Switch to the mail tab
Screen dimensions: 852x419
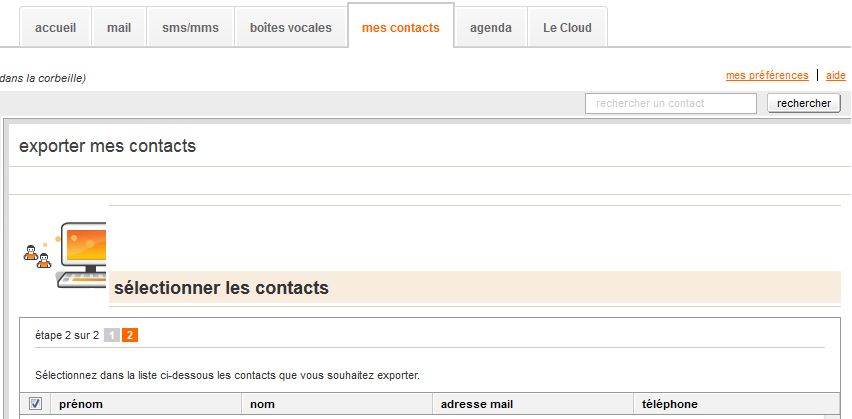119,28
